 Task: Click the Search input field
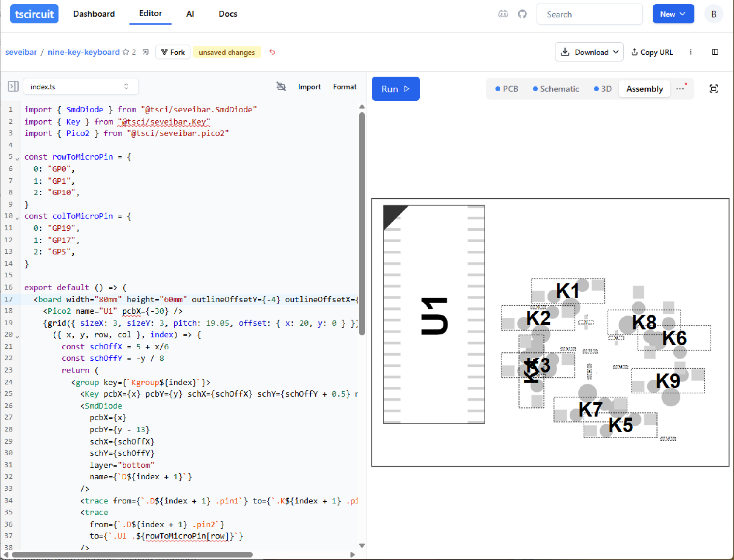(x=589, y=14)
